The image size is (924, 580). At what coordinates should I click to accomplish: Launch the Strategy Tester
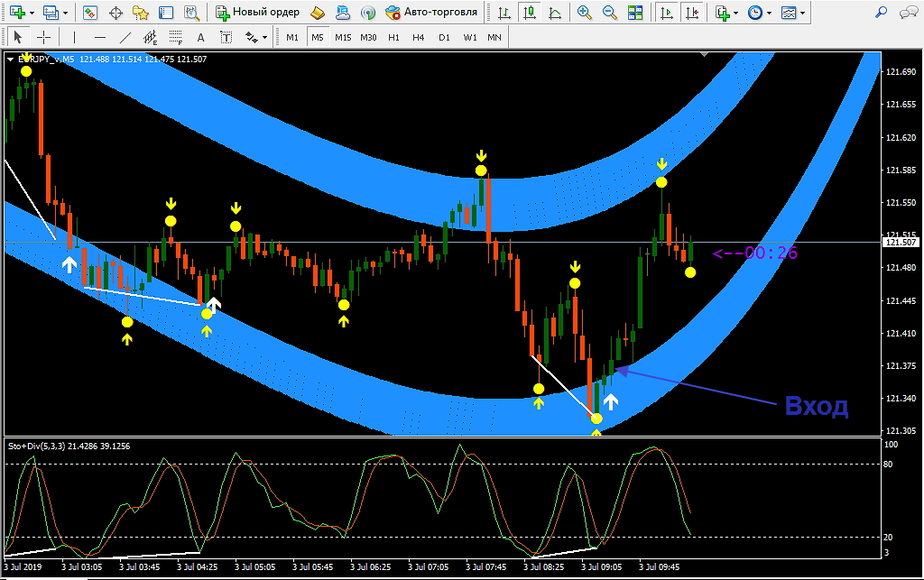191,13
